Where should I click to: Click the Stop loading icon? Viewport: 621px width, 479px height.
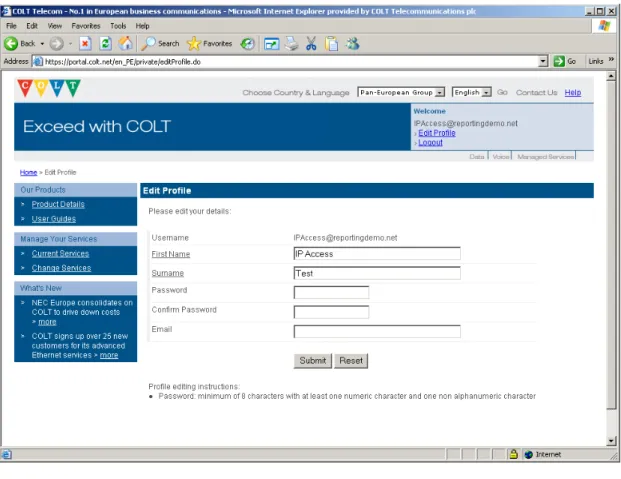tap(85, 44)
